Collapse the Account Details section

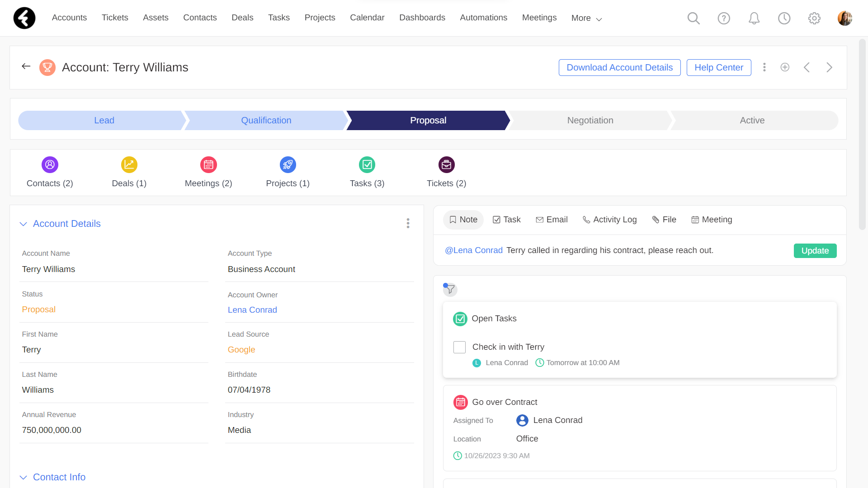point(23,224)
